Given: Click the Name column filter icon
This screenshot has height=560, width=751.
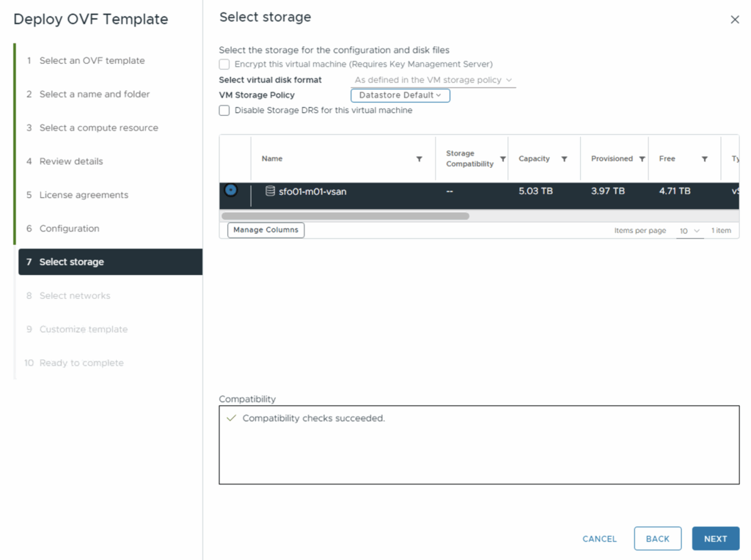Looking at the screenshot, I should [x=420, y=159].
